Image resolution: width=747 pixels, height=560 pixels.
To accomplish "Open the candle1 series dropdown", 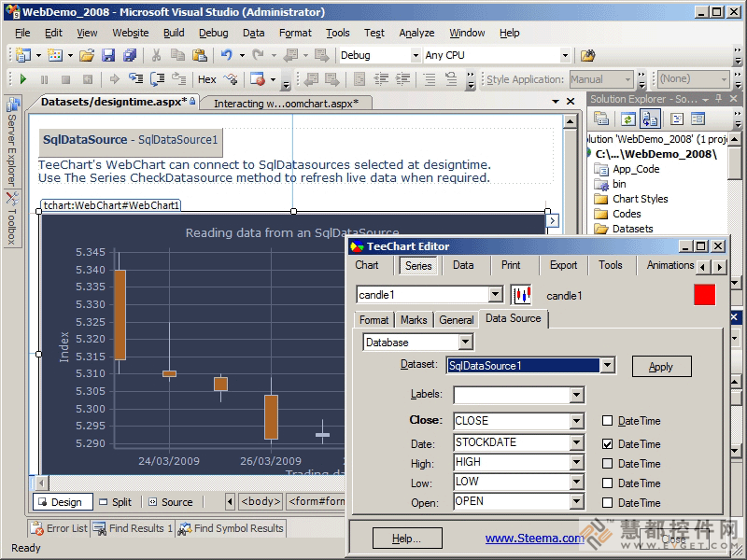I will click(x=496, y=295).
